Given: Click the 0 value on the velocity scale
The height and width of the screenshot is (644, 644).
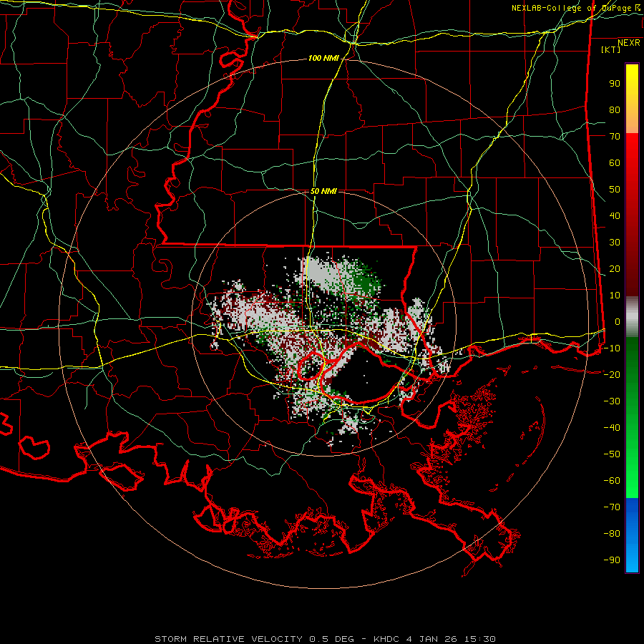Looking at the screenshot, I should coord(618,321).
